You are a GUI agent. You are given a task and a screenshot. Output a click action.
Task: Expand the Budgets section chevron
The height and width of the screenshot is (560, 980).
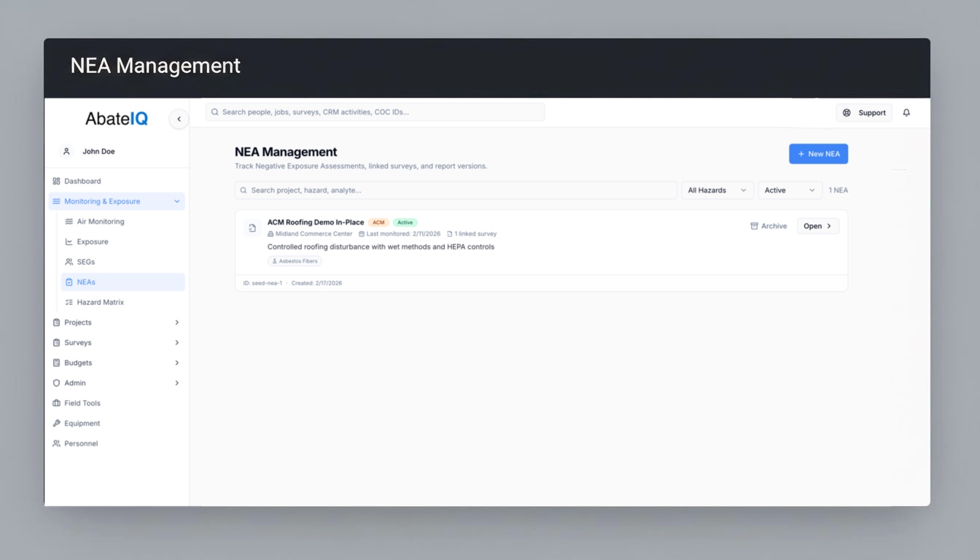click(x=176, y=362)
